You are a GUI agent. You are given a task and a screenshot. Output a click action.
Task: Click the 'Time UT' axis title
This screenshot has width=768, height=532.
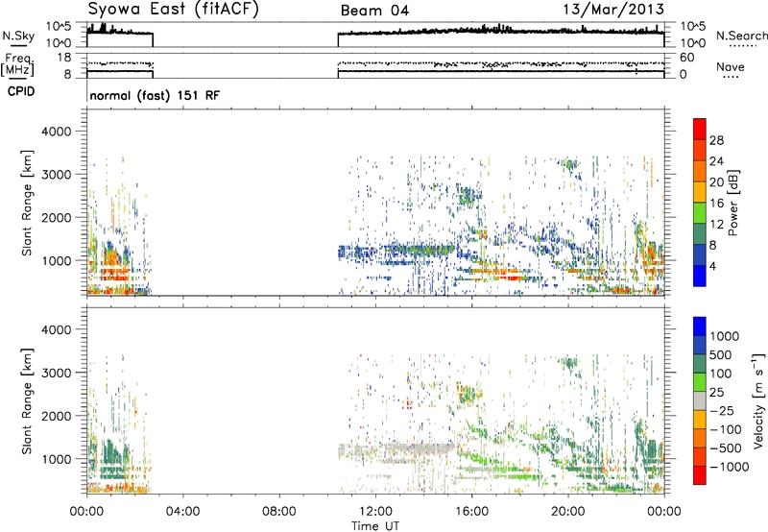(375, 526)
